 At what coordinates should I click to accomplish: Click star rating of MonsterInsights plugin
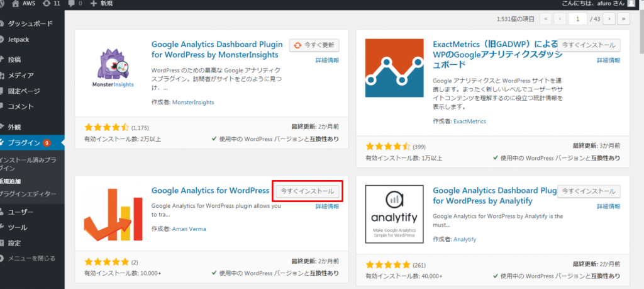(x=107, y=127)
